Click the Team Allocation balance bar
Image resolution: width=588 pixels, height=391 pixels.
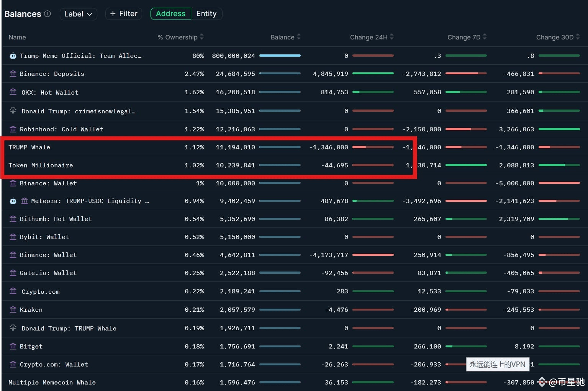[x=280, y=56]
